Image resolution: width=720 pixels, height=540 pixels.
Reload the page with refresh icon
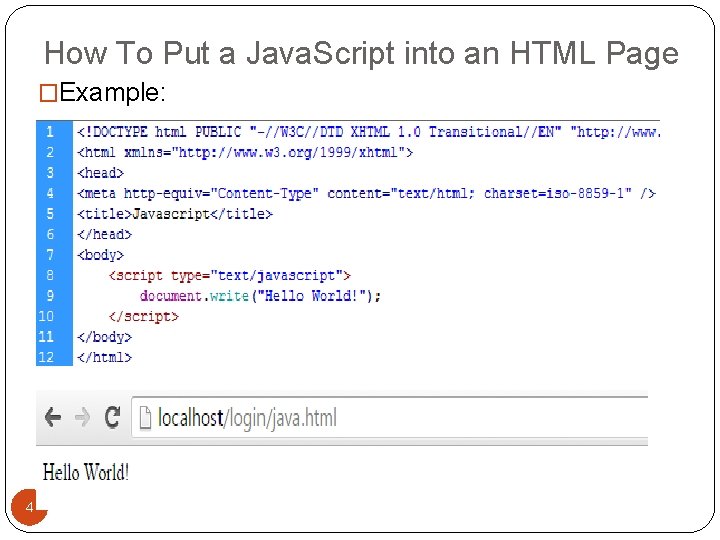(x=112, y=417)
